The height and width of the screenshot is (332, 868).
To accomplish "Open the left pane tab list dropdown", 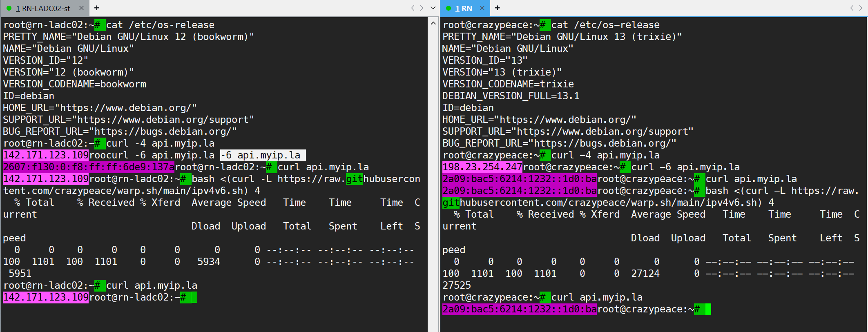I will click(x=433, y=8).
